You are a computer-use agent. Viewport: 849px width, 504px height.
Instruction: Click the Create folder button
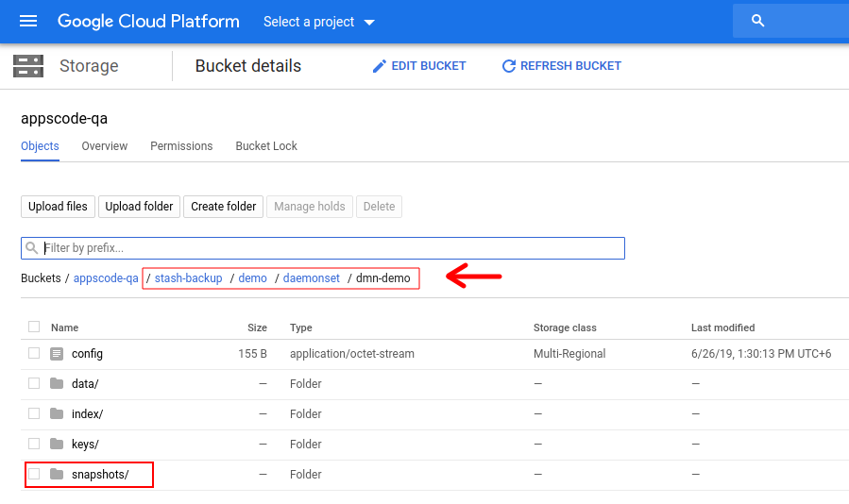223,207
